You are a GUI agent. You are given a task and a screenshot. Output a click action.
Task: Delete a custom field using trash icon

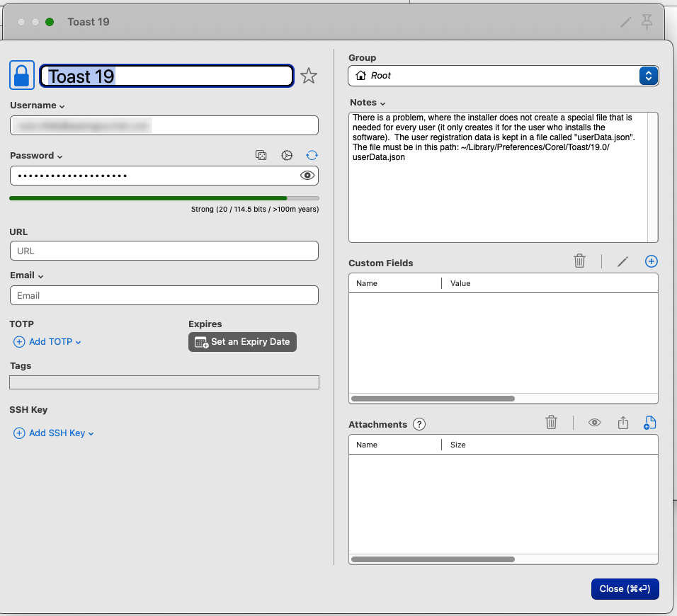click(x=579, y=261)
